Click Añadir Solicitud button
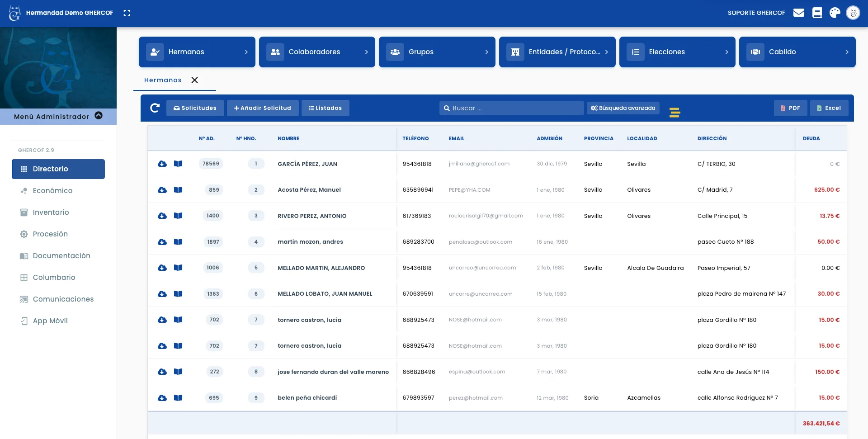Image resolution: width=868 pixels, height=439 pixels. click(x=263, y=108)
